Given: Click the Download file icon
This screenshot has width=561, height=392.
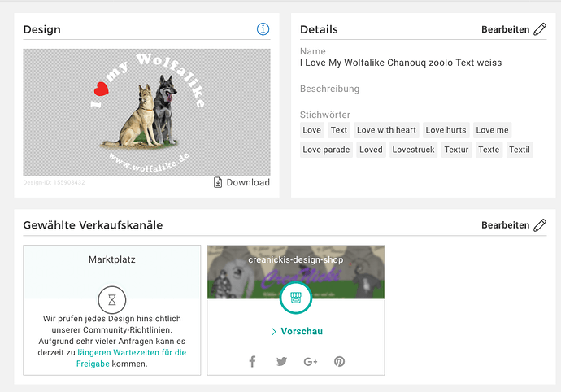Looking at the screenshot, I should (218, 182).
